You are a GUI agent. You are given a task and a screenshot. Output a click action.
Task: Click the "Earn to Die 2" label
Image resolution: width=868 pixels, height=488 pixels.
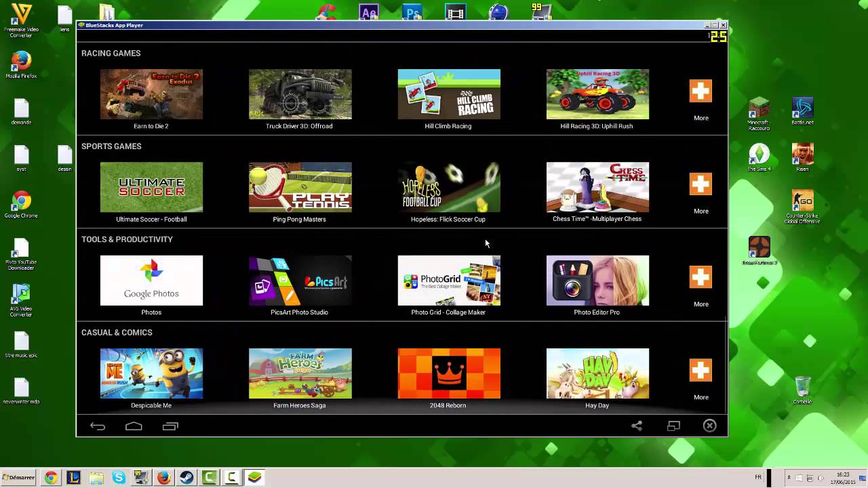(x=151, y=126)
